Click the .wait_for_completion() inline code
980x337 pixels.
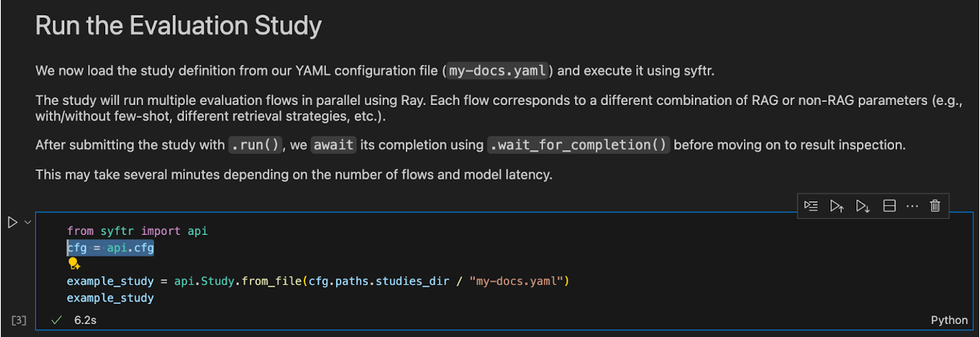(x=580, y=145)
